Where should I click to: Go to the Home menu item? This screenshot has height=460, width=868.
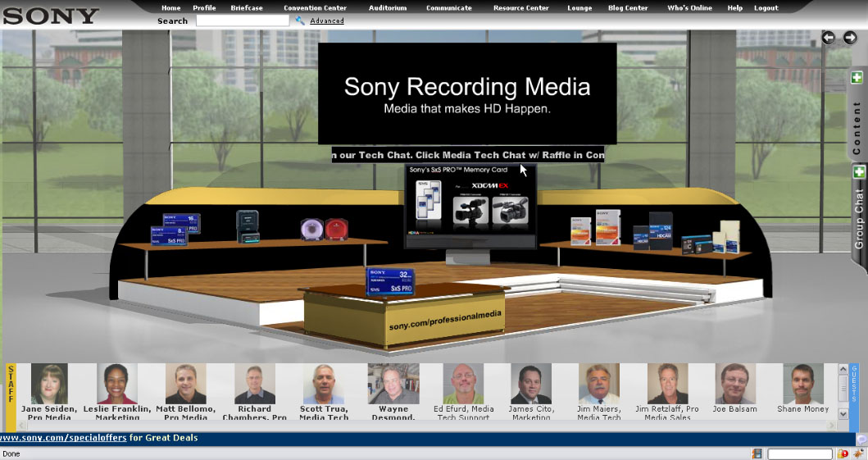170,7
